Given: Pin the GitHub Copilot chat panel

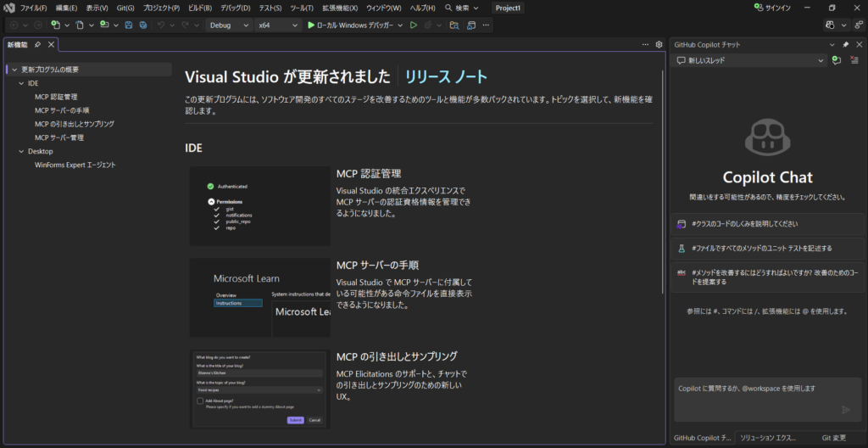Looking at the screenshot, I should tap(845, 44).
